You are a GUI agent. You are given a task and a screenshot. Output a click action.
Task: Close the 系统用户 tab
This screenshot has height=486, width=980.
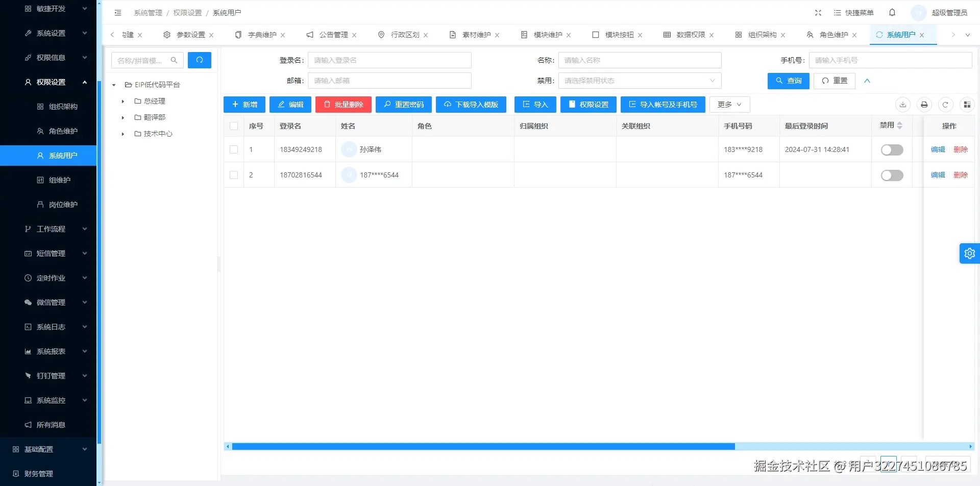coord(922,35)
